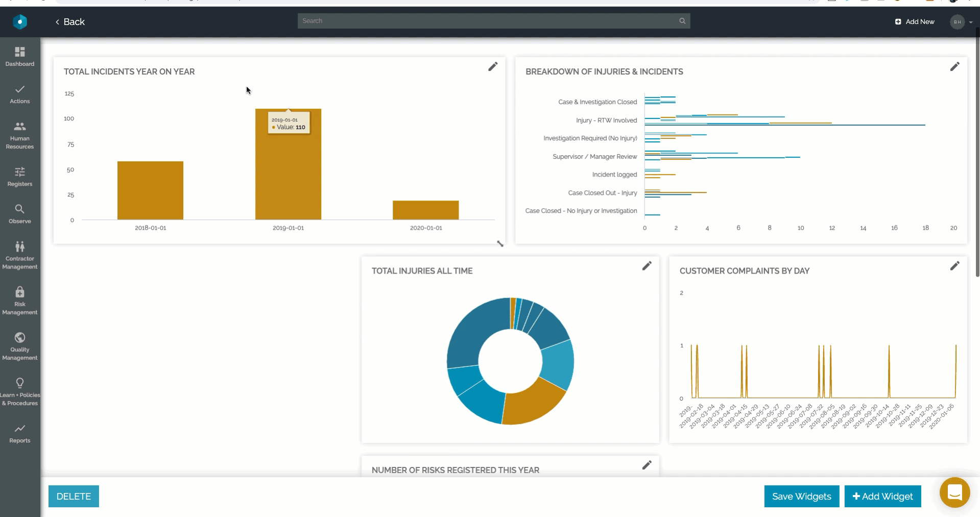980x517 pixels.
Task: Click the search magnifier icon
Action: 682,21
